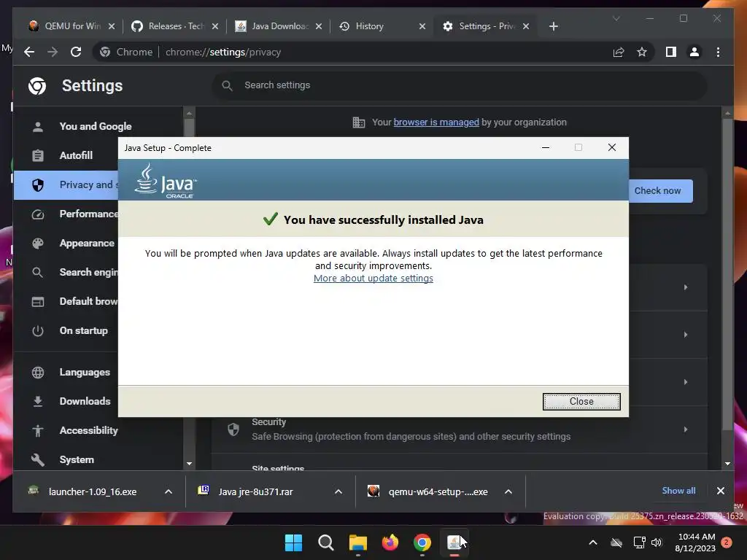
Task: Toggle Chrome side panel icon
Action: [x=671, y=52]
